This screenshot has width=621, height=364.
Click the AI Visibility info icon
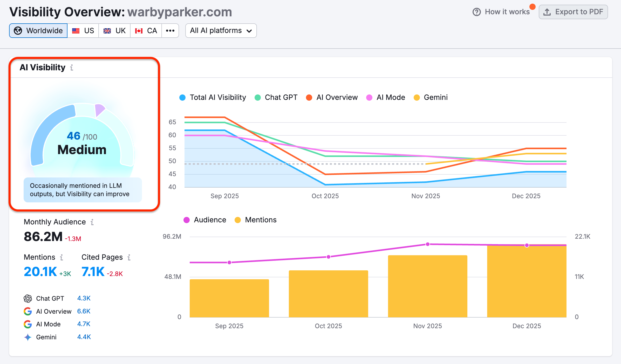tap(72, 68)
